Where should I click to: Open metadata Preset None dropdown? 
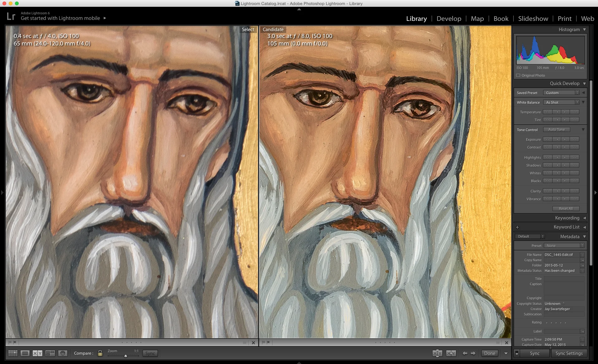tap(564, 246)
